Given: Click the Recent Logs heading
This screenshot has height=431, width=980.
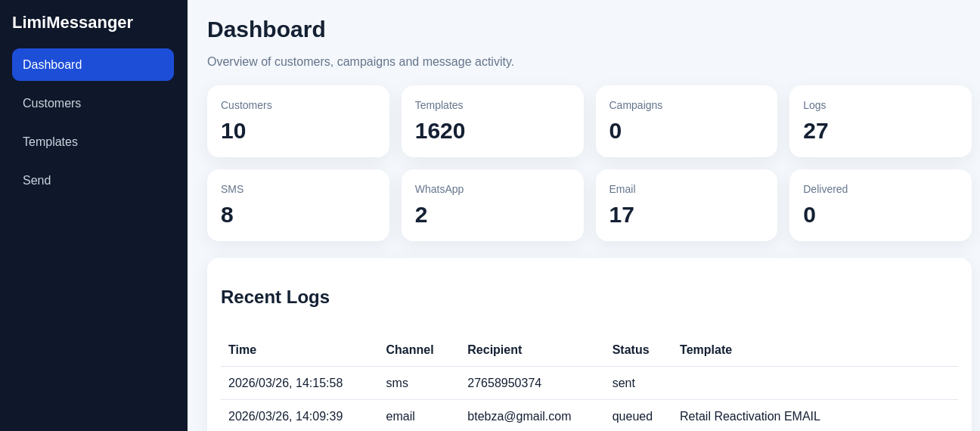Looking at the screenshot, I should [x=275, y=297].
